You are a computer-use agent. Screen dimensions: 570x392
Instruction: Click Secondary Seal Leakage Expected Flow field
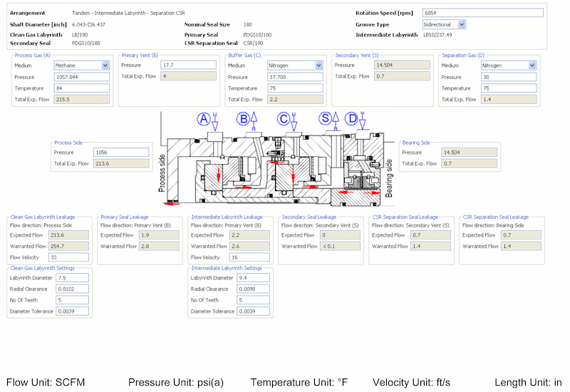coord(341,235)
